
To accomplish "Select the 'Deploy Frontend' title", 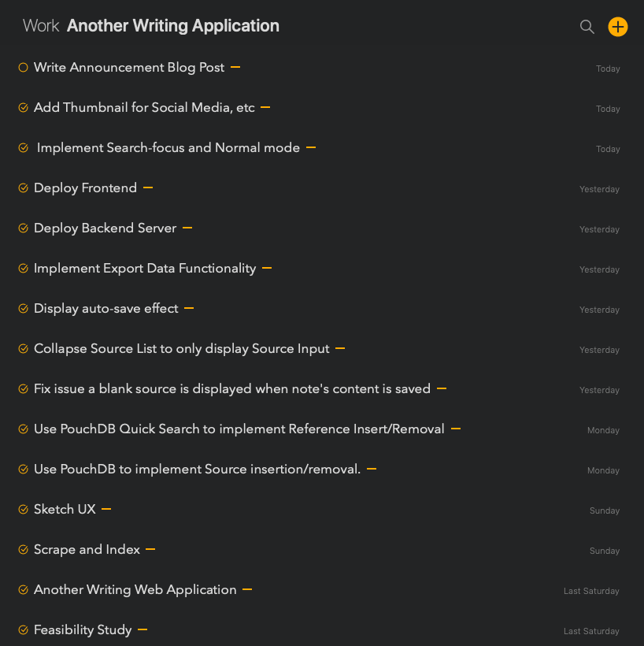I will (85, 188).
